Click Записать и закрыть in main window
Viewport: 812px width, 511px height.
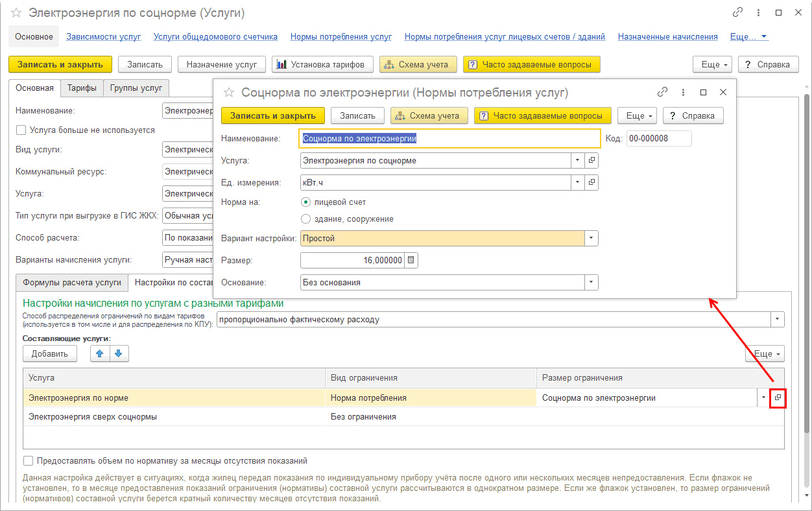point(60,64)
